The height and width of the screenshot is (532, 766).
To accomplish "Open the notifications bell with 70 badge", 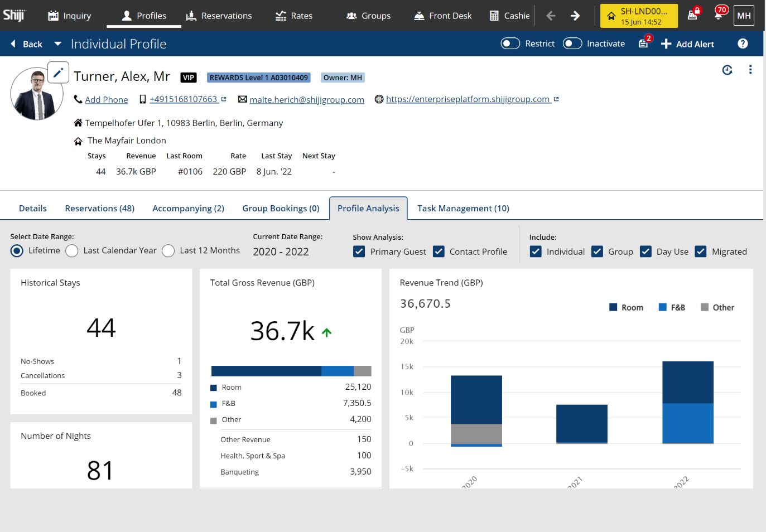I will click(719, 15).
